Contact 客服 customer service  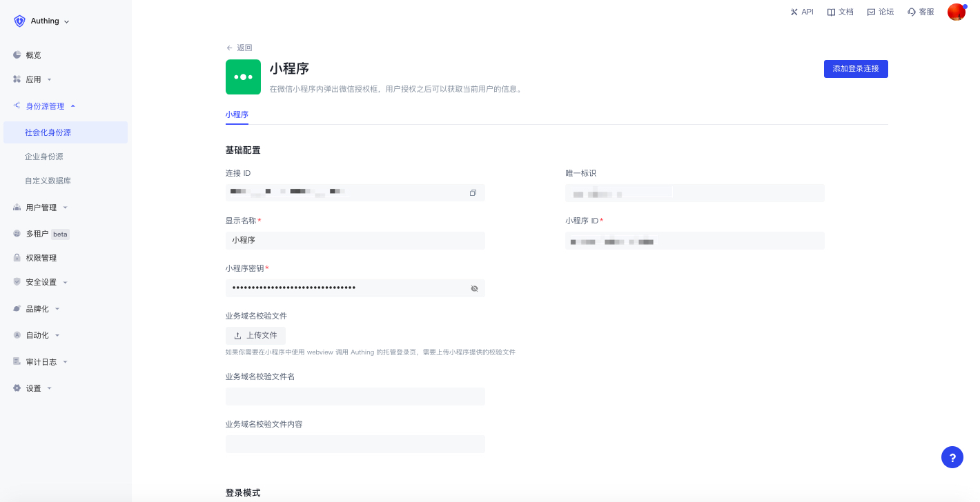point(921,12)
